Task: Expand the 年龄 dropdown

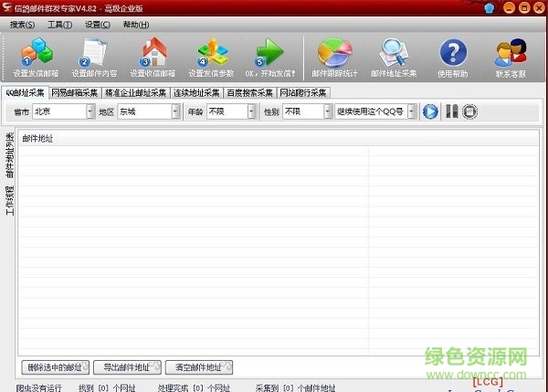Action: [x=251, y=111]
